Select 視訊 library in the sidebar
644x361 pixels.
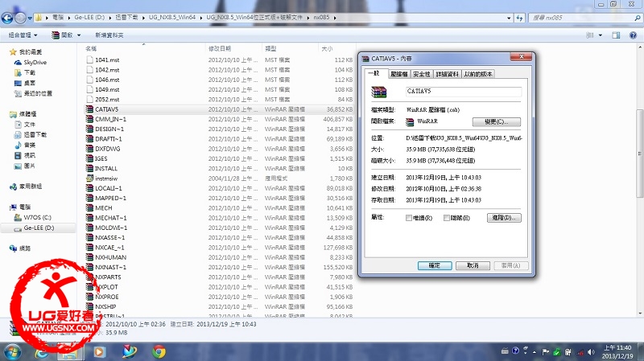[x=30, y=155]
